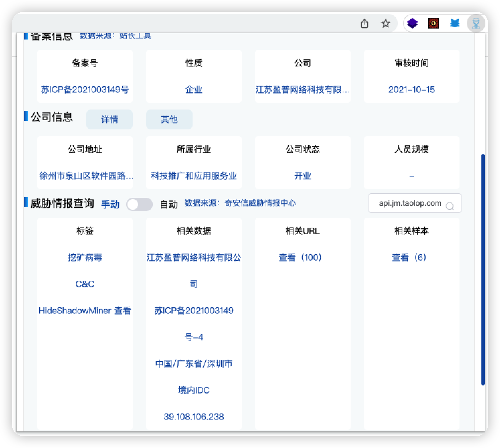The width and height of the screenshot is (500, 448).
Task: Click the C&C tag
Action: tap(85, 284)
